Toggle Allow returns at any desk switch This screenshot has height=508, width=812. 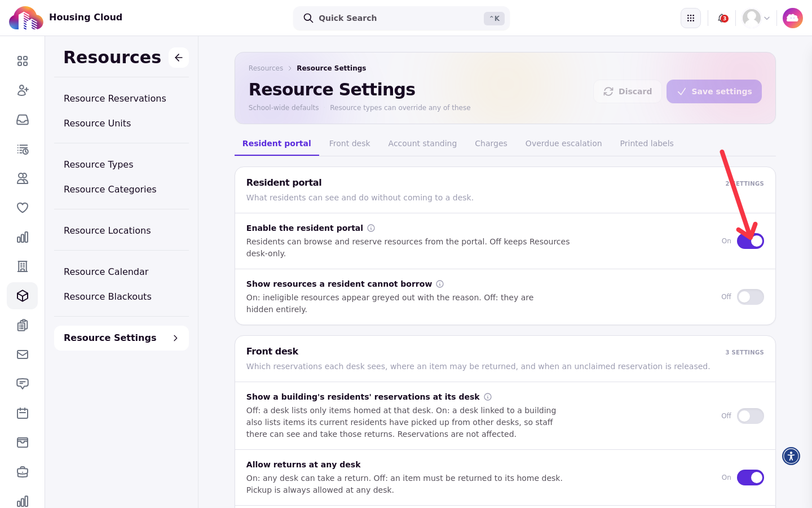tap(751, 478)
